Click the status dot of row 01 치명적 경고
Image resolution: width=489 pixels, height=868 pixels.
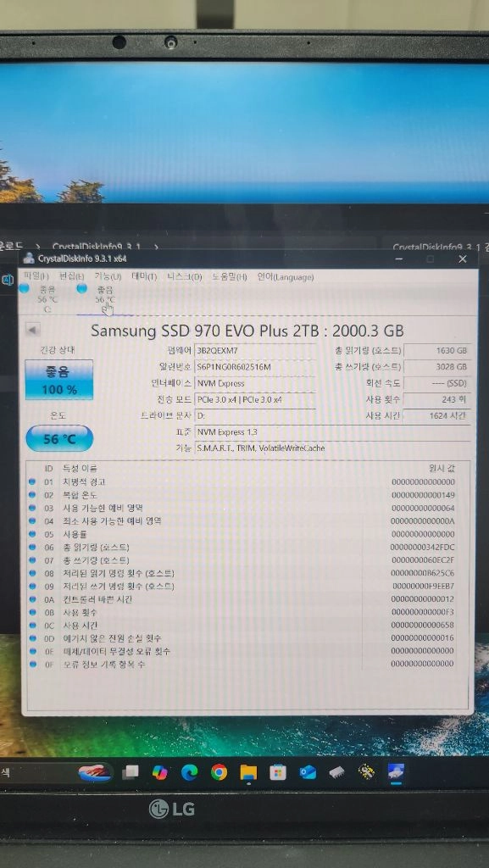(x=32, y=481)
